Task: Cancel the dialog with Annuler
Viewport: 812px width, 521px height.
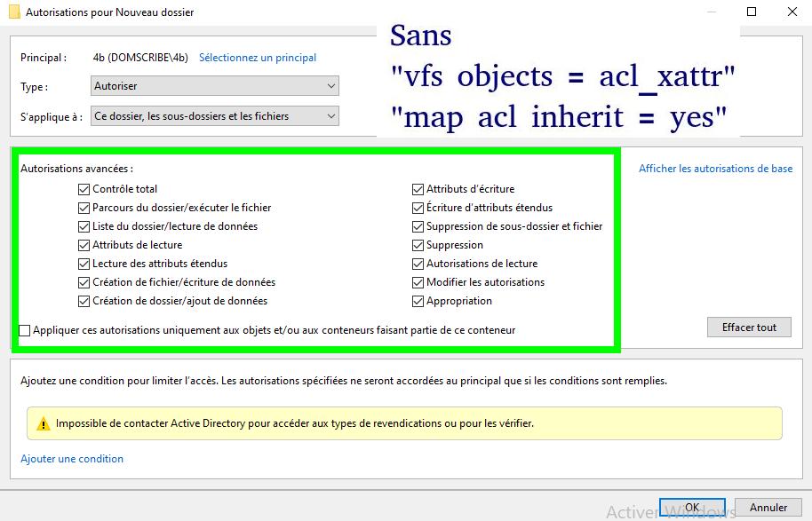Action: pyautogui.click(x=768, y=508)
